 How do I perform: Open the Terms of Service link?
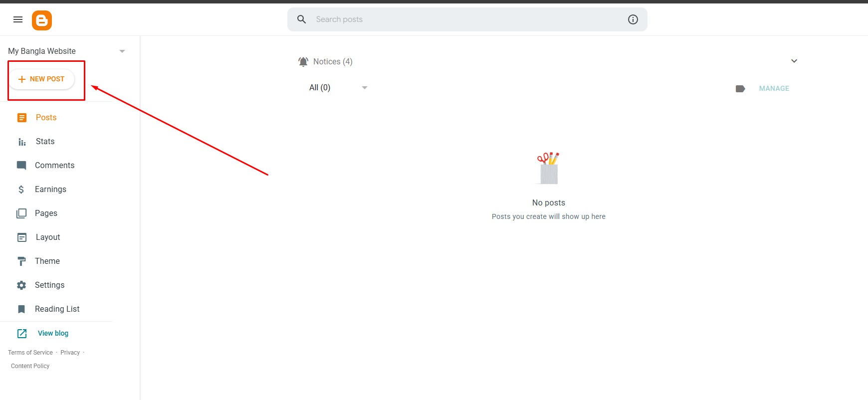click(30, 353)
